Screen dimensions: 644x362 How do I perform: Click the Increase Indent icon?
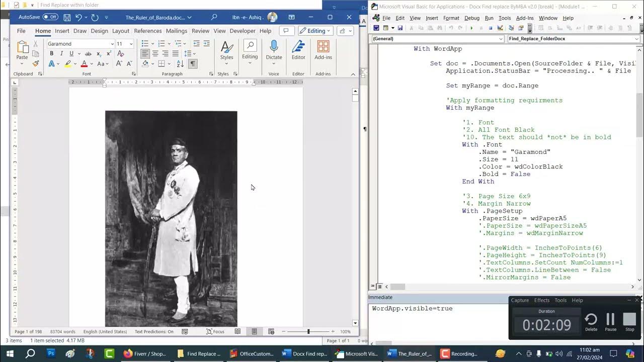tap(206, 44)
